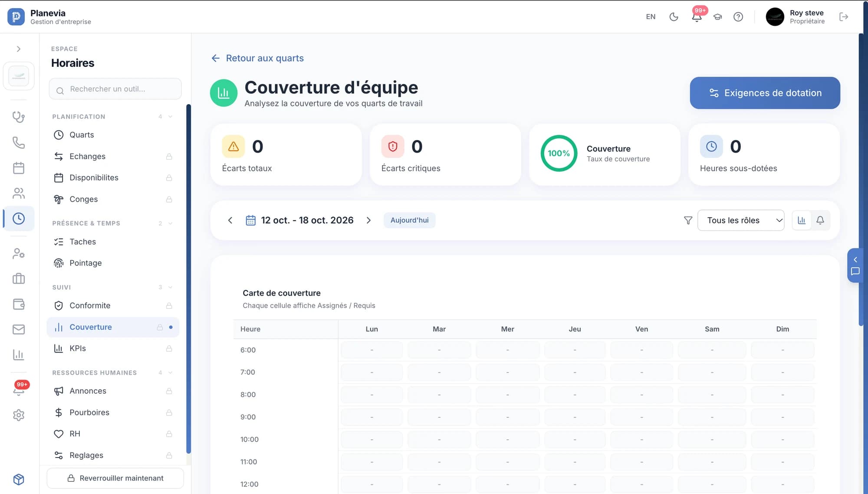Open Disponibilites in the sidebar

[x=113, y=178]
